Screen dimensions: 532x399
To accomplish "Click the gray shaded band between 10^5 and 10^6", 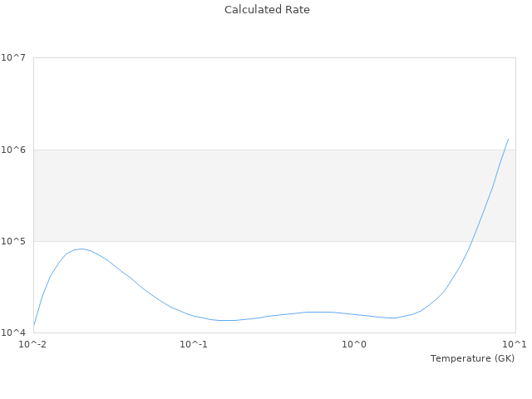I will coord(274,195).
